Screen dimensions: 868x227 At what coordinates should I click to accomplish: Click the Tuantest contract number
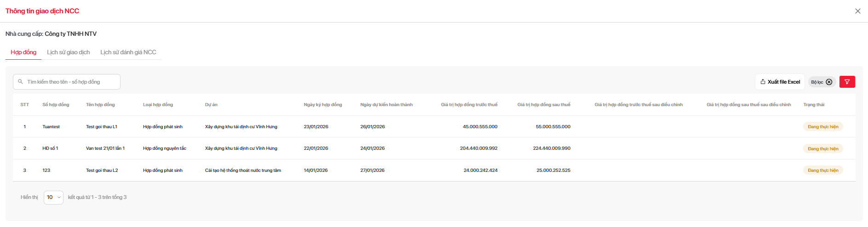point(51,127)
